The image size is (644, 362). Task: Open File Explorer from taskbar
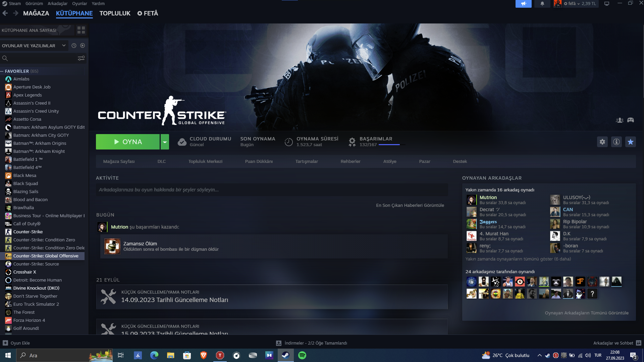[x=171, y=355]
